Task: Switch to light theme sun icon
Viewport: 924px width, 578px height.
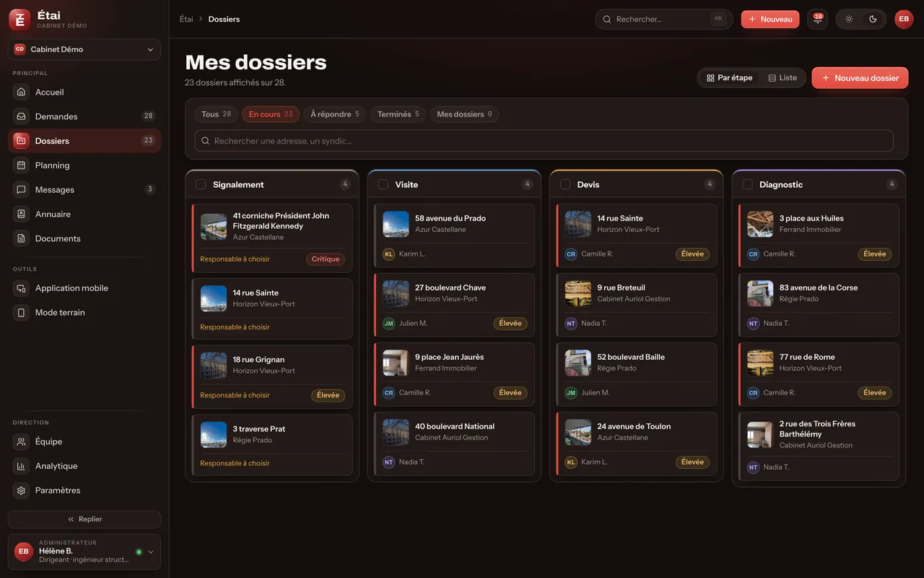Action: click(x=849, y=20)
